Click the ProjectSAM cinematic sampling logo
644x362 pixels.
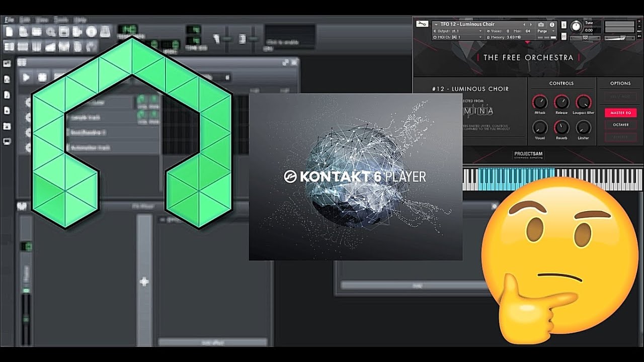pyautogui.click(x=528, y=156)
